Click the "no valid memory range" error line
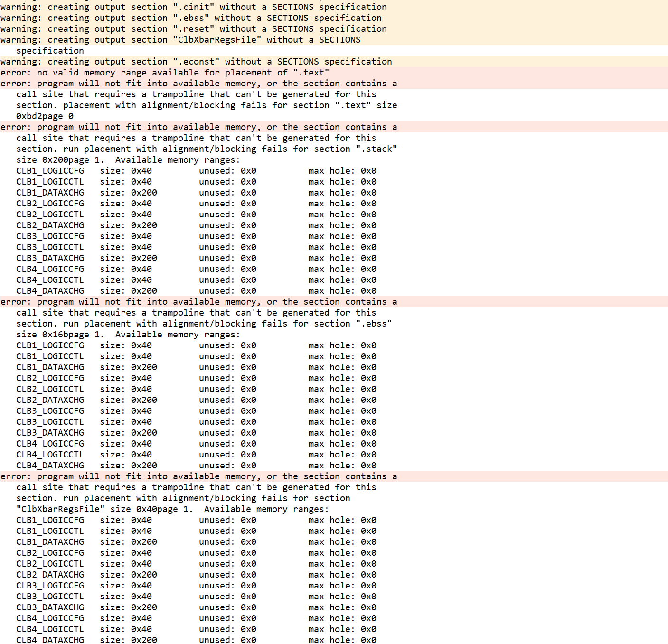This screenshot has height=644, width=668. click(165, 73)
